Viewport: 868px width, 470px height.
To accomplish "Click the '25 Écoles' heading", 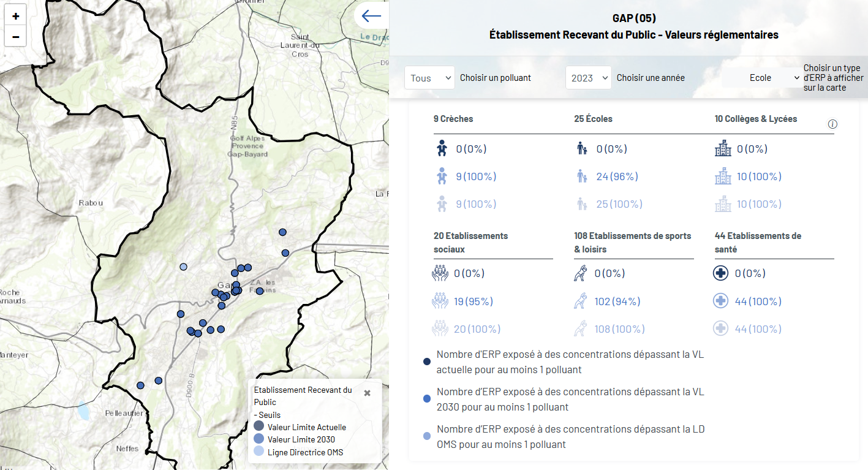I will click(x=593, y=119).
